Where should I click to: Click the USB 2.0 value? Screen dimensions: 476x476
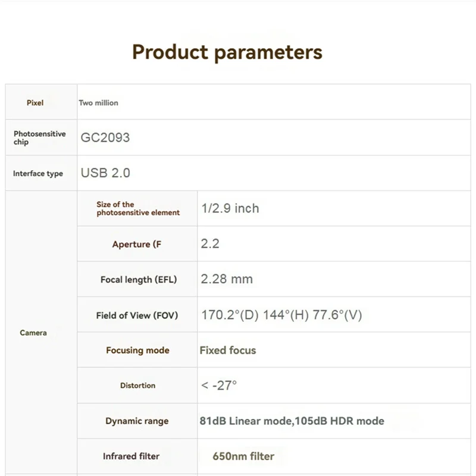pos(105,173)
